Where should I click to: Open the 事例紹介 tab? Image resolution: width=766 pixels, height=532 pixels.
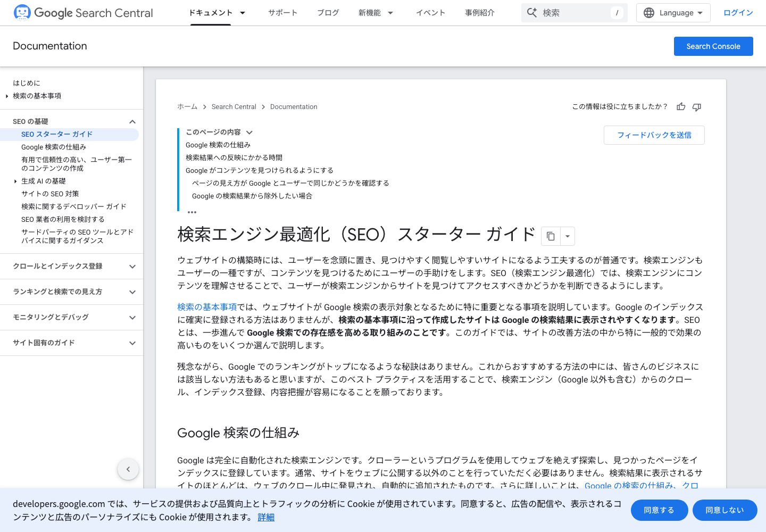(x=480, y=13)
